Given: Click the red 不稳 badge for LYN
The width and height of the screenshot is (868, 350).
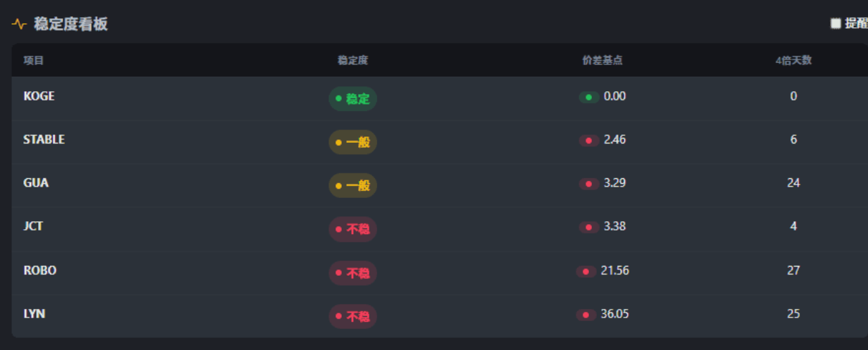Looking at the screenshot, I should pyautogui.click(x=352, y=317).
